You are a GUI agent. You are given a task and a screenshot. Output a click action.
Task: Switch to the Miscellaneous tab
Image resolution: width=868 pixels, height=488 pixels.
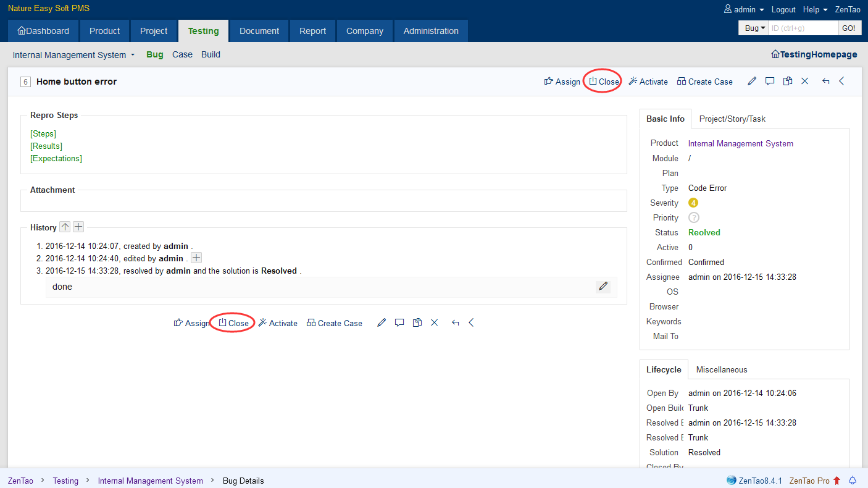[x=721, y=369]
